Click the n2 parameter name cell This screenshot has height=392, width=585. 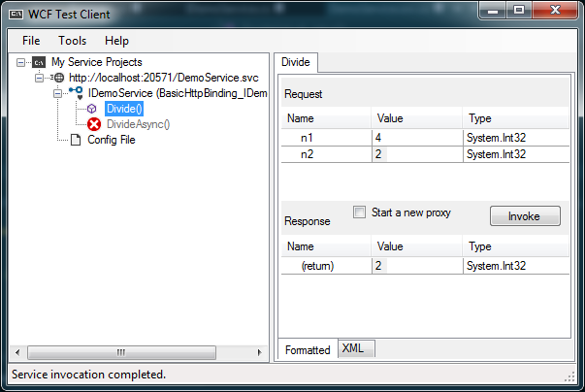coord(326,154)
